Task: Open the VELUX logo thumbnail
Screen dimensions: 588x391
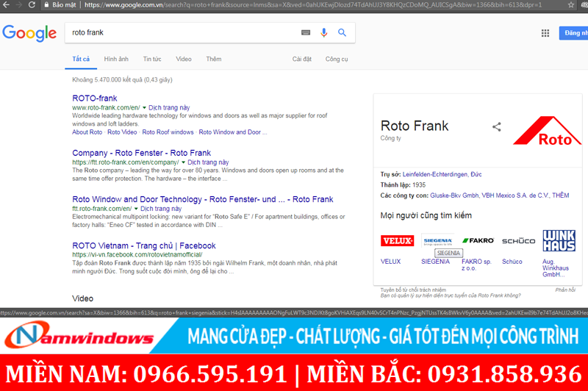Action: [397, 240]
